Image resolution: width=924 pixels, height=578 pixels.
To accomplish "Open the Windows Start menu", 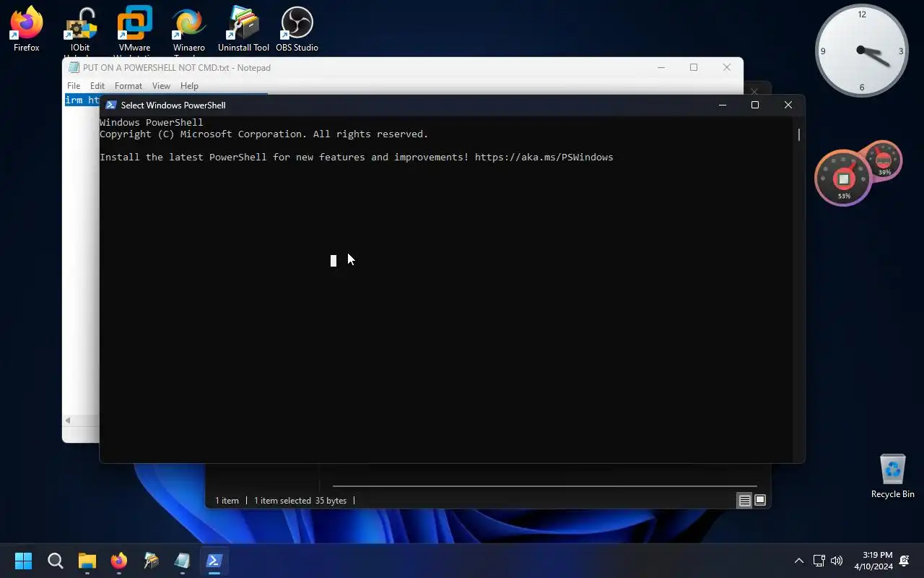I will pos(23,561).
